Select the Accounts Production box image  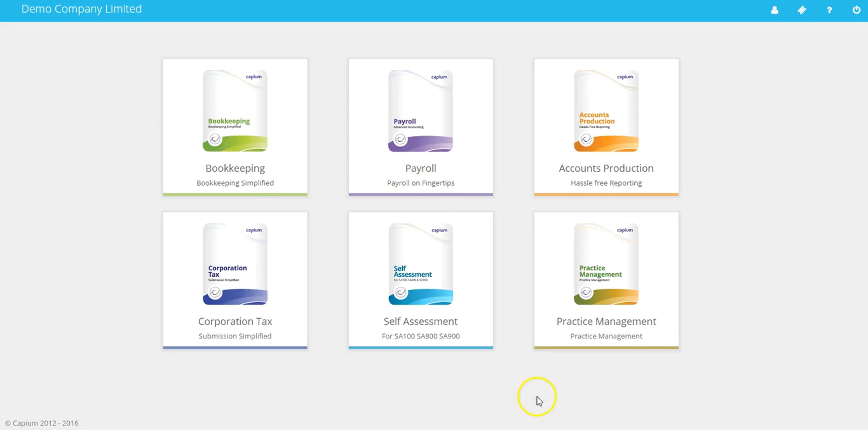point(606,111)
